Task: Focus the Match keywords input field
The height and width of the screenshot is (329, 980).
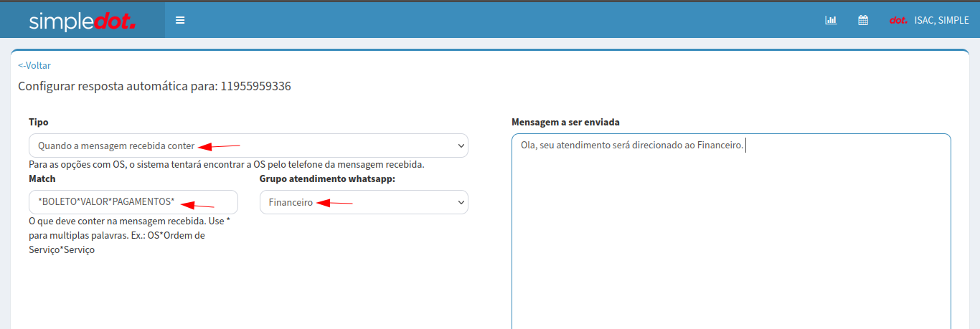Action: (x=133, y=202)
